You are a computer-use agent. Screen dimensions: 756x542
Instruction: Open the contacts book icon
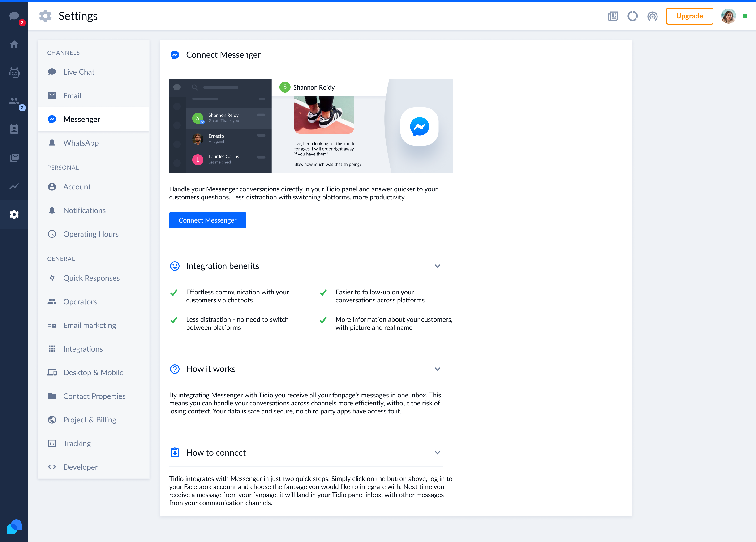click(x=14, y=129)
